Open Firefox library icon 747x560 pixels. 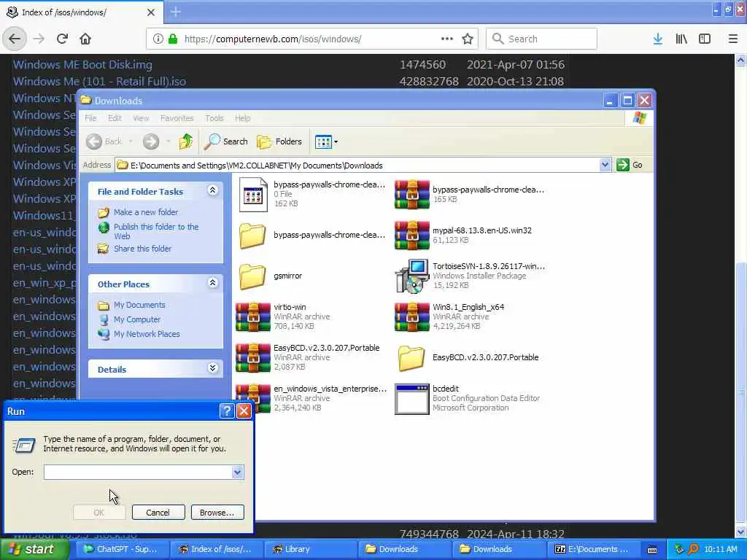681,39
